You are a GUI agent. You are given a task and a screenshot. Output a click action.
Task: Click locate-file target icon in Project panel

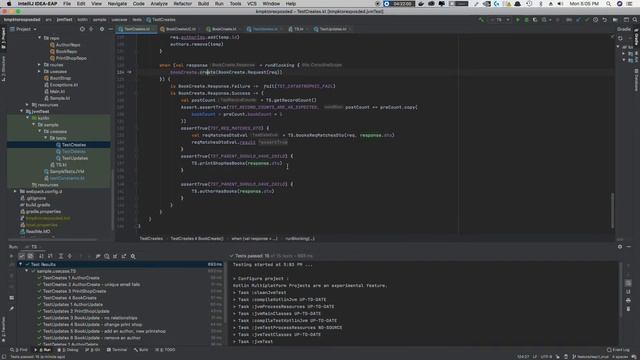pos(82,29)
